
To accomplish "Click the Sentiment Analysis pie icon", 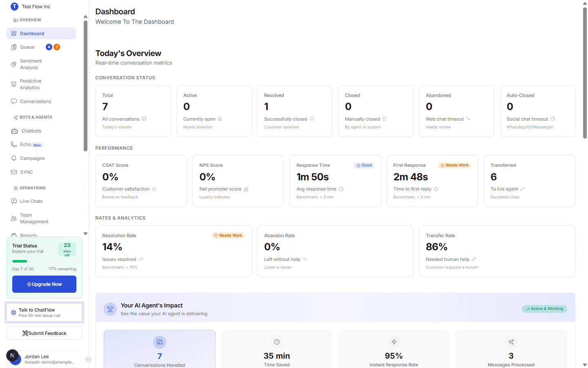I will (14, 64).
